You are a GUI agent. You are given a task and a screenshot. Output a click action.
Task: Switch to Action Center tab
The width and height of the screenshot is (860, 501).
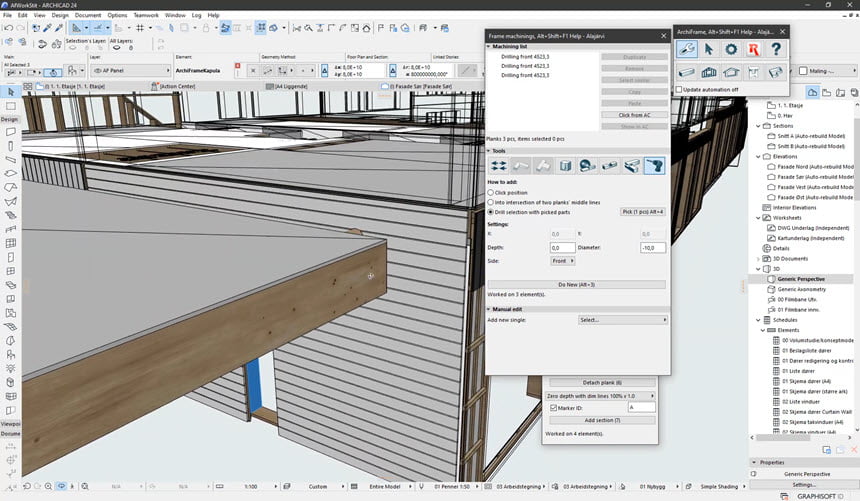tap(174, 86)
